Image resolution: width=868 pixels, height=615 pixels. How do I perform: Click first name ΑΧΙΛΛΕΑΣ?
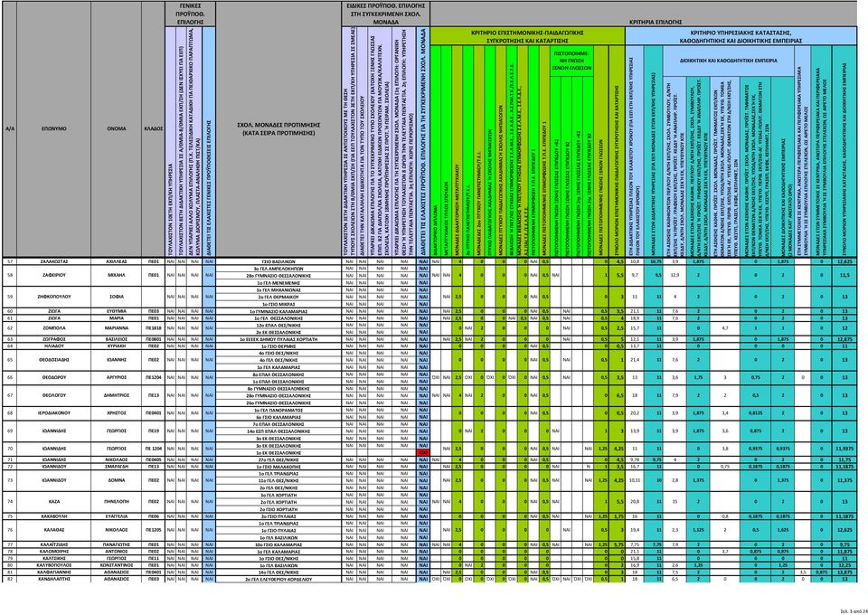pyautogui.click(x=117, y=260)
